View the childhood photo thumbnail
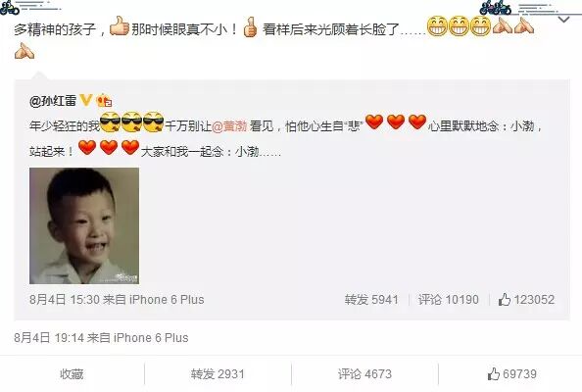This screenshot has height=392, width=582. (84, 225)
